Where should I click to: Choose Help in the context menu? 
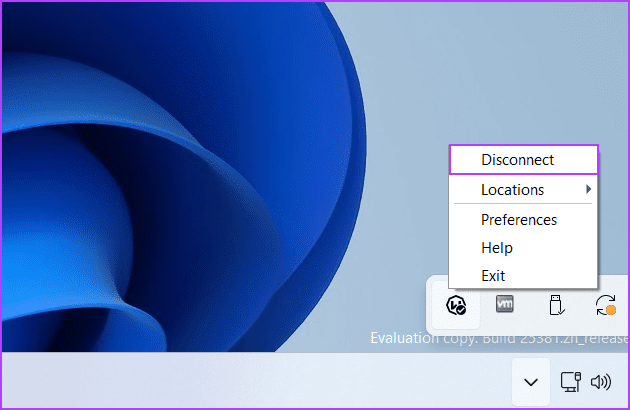click(496, 247)
